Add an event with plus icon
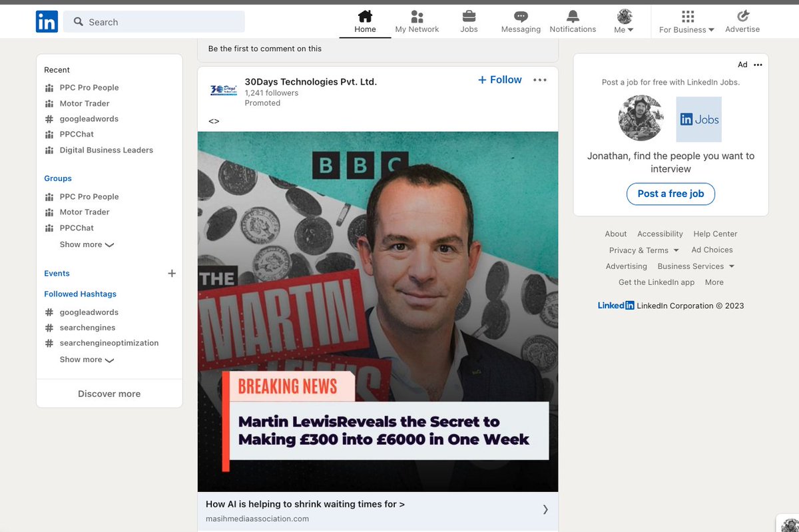The height and width of the screenshot is (532, 799). pyautogui.click(x=172, y=274)
